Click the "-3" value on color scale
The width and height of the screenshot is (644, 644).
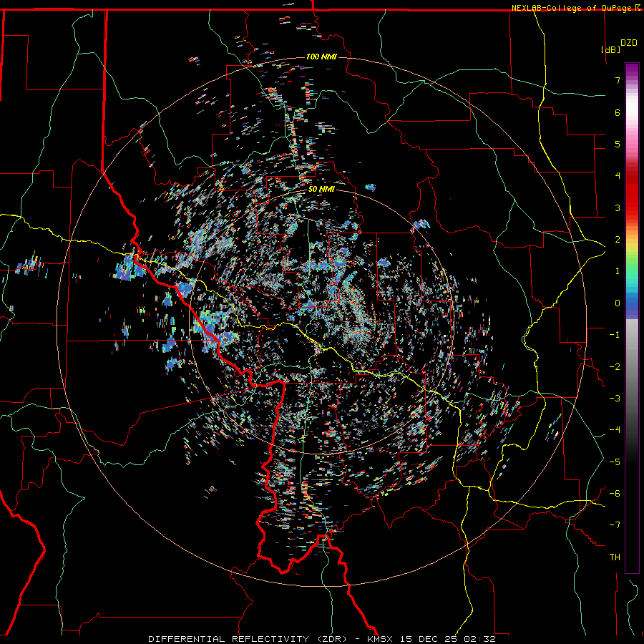(615, 399)
